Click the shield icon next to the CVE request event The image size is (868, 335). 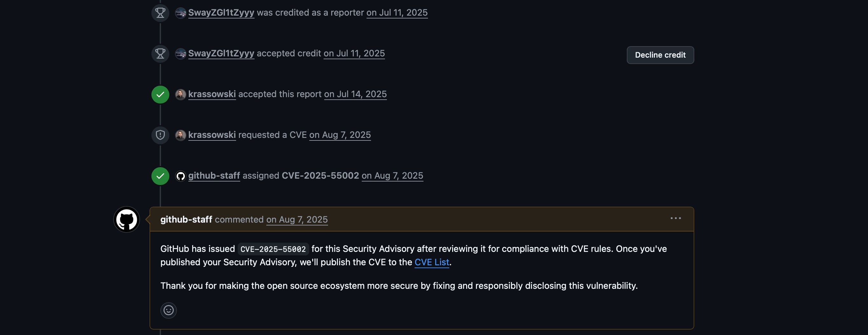click(160, 135)
